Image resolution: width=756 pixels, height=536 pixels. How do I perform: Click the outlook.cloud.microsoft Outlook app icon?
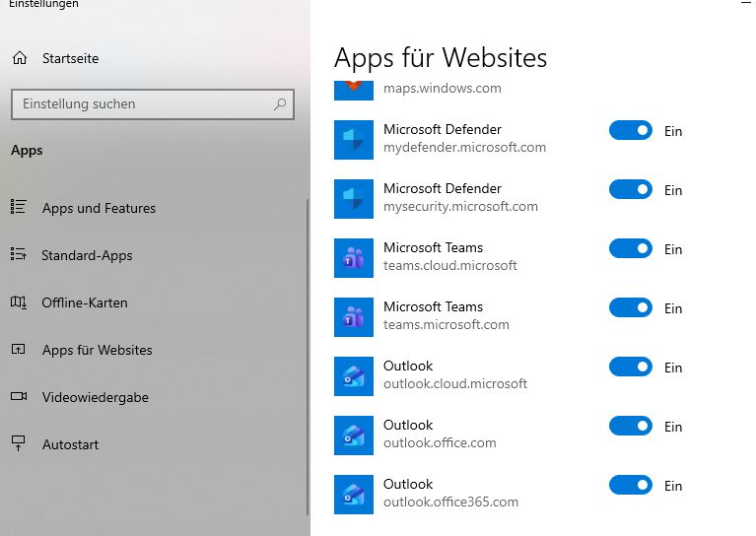click(354, 376)
